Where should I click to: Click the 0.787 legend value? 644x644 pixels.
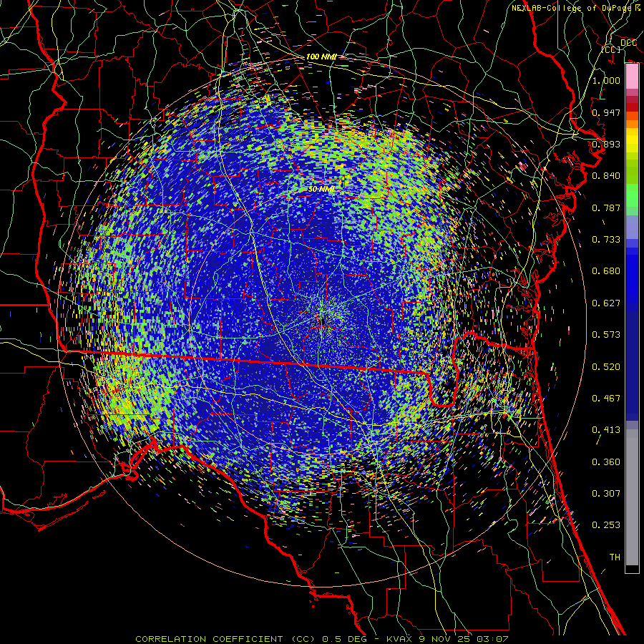pyautogui.click(x=606, y=208)
